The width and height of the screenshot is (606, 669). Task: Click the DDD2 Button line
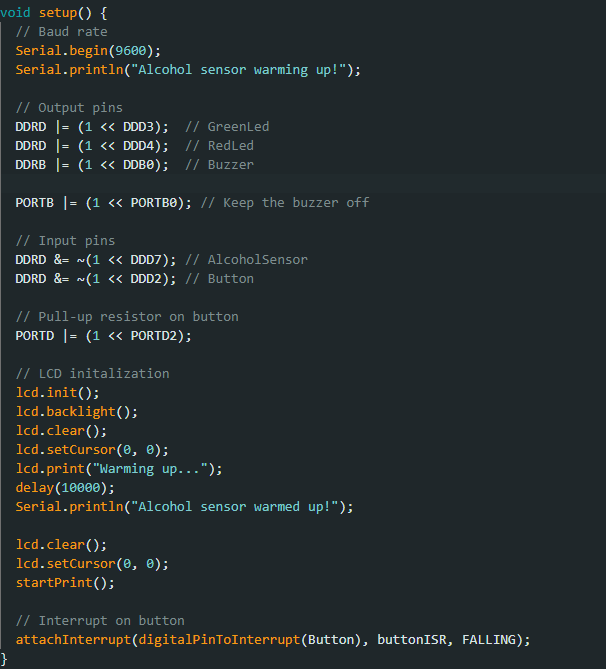134,279
